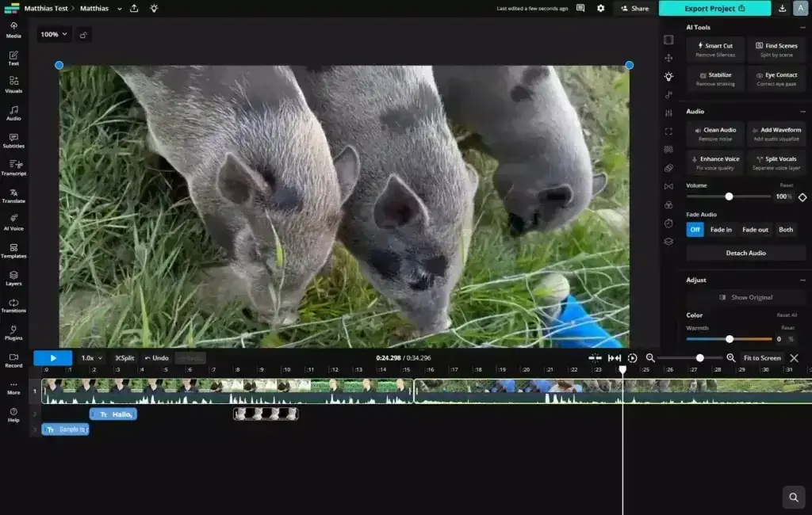The image size is (812, 515).
Task: Open the Layers sidebar panel
Action: tap(13, 278)
